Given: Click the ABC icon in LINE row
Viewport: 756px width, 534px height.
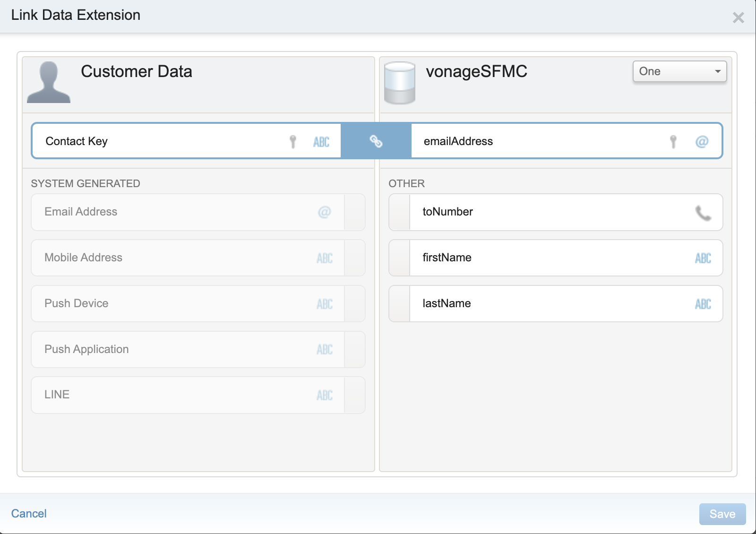Looking at the screenshot, I should coord(325,395).
